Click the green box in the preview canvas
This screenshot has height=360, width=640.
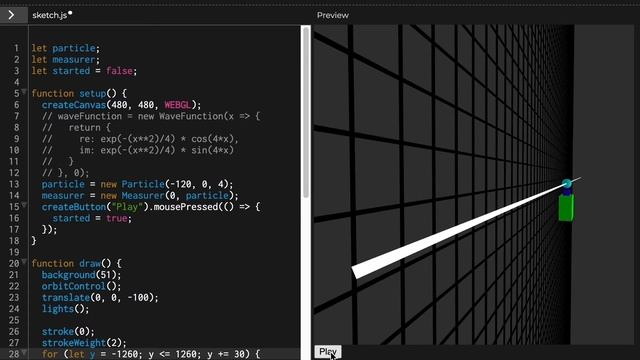(x=566, y=208)
